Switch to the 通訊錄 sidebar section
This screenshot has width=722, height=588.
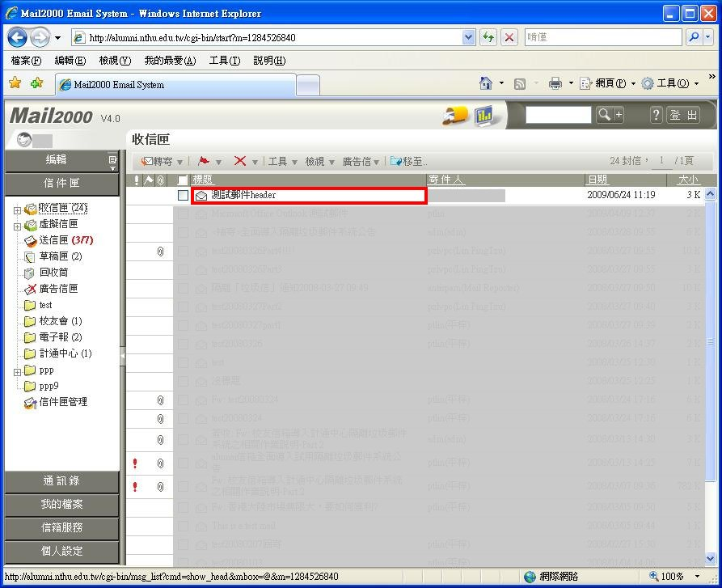tap(62, 481)
